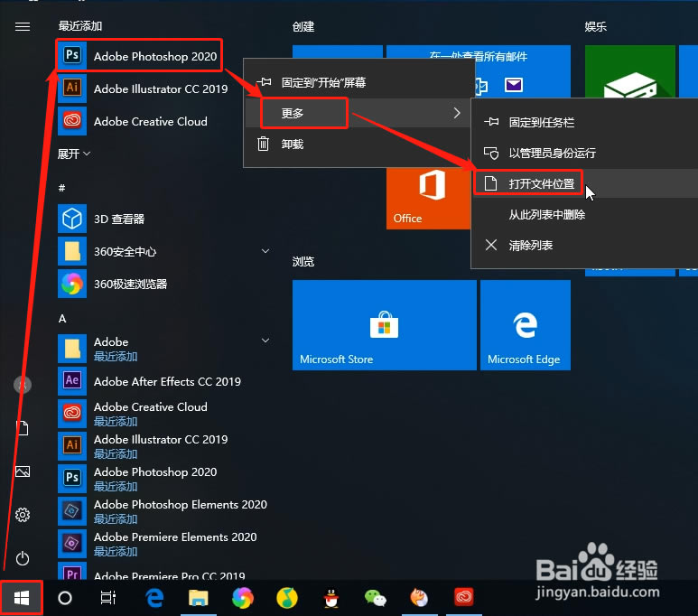The image size is (698, 616).
Task: Expand the Adobe folder
Action: click(163, 349)
